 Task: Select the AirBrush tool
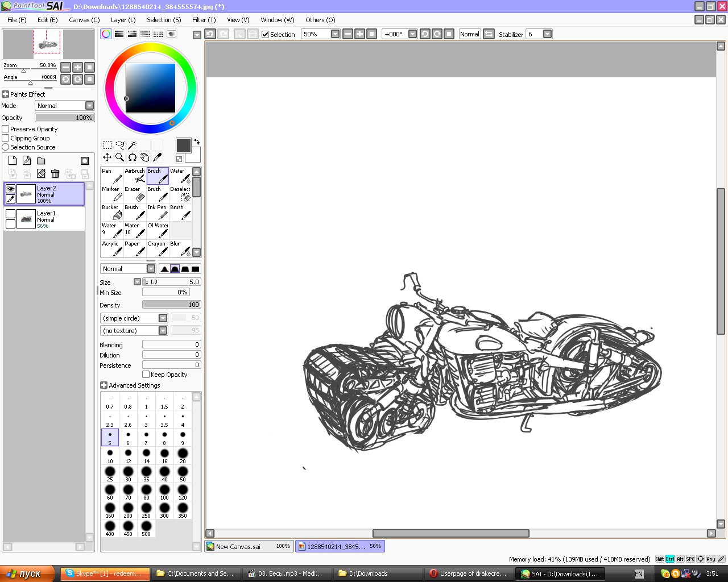135,176
